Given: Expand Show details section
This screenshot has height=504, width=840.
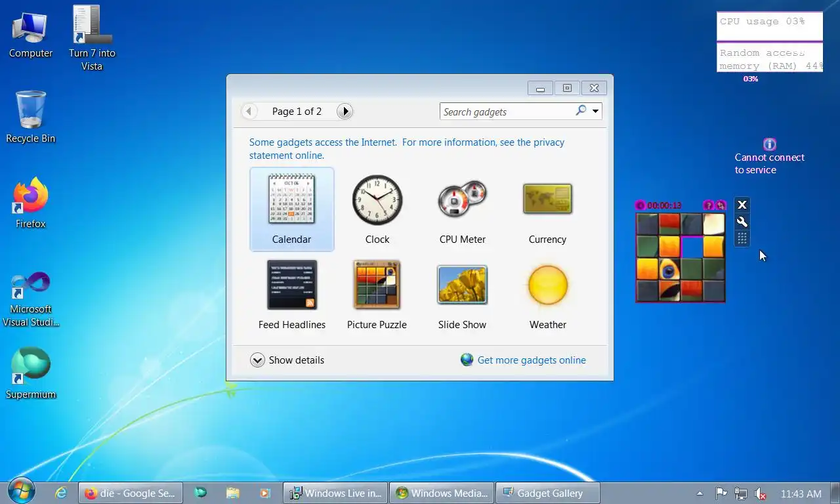Looking at the screenshot, I should 287,360.
